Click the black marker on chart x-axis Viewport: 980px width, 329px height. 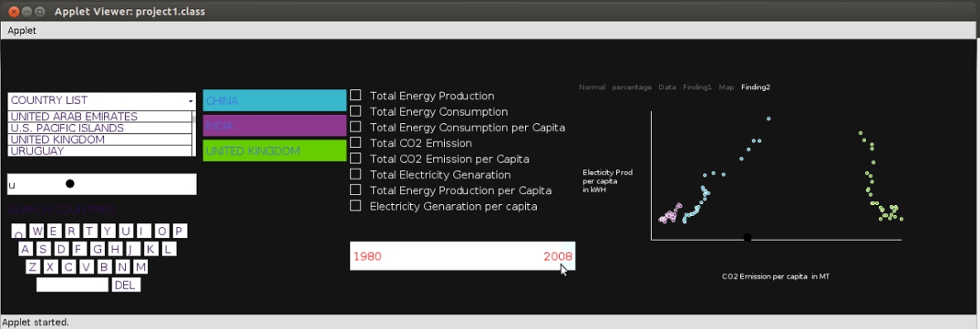point(748,238)
